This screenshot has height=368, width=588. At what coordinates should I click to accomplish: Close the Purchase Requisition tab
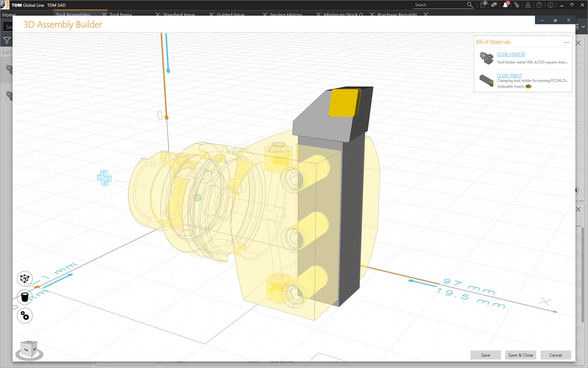pos(426,14)
